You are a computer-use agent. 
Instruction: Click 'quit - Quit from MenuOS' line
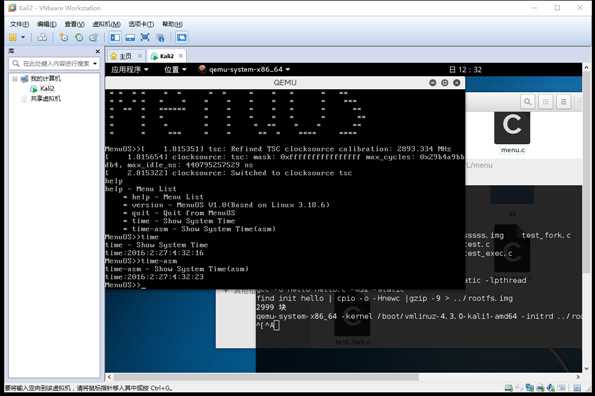tap(179, 213)
